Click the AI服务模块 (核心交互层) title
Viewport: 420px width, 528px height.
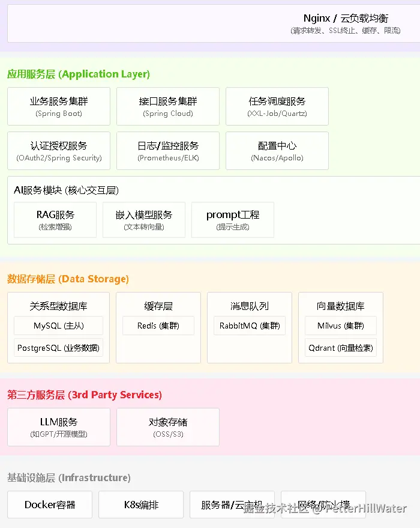point(66,190)
